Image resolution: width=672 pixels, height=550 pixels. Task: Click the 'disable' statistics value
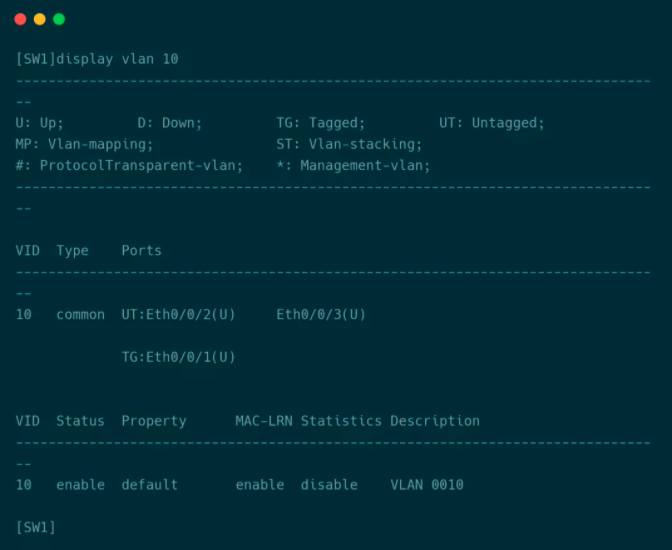coord(329,485)
